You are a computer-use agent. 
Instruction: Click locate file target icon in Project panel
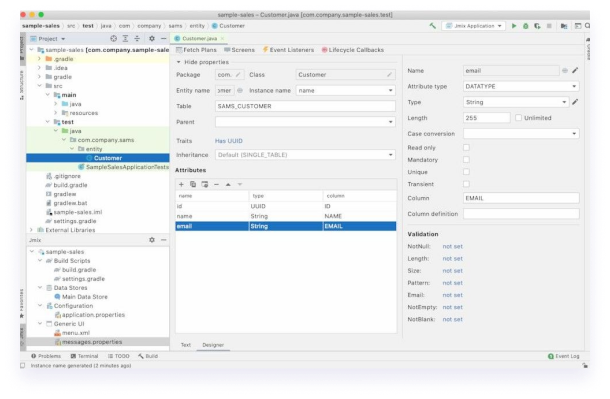tap(113, 38)
